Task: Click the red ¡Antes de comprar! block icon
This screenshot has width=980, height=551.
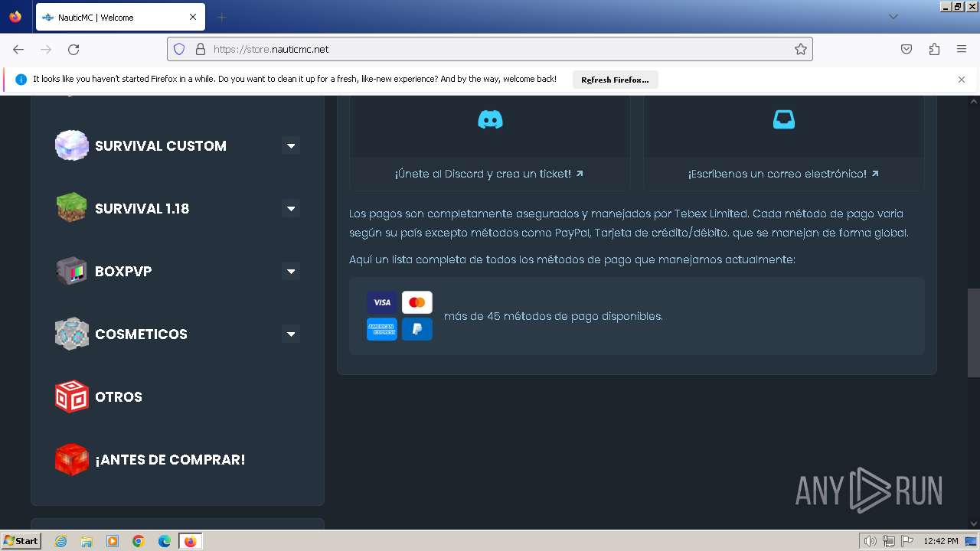Action: tap(71, 459)
